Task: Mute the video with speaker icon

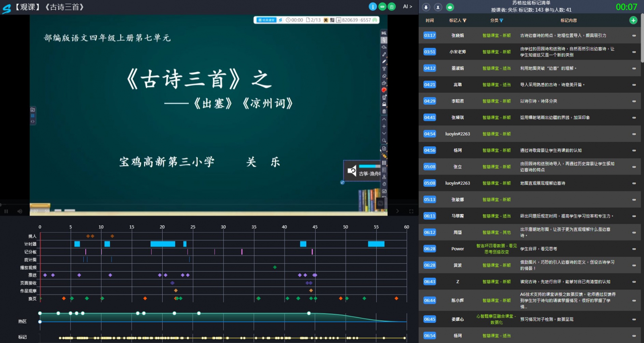Action: coord(20,211)
